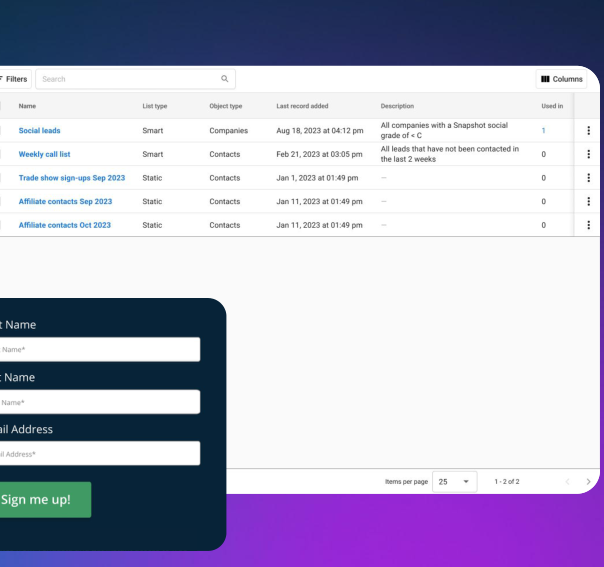Screen dimensions: 604x567
Task: Open the Social leads list
Action: click(39, 131)
